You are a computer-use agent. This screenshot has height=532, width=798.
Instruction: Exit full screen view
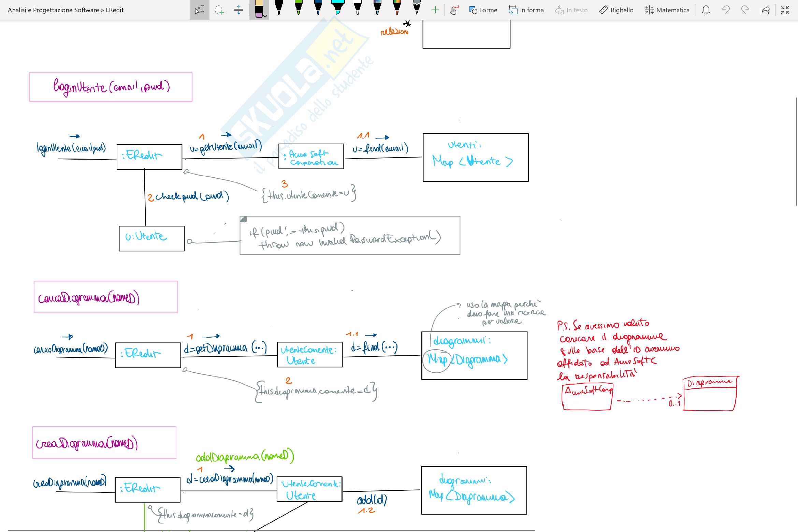pyautogui.click(x=785, y=10)
